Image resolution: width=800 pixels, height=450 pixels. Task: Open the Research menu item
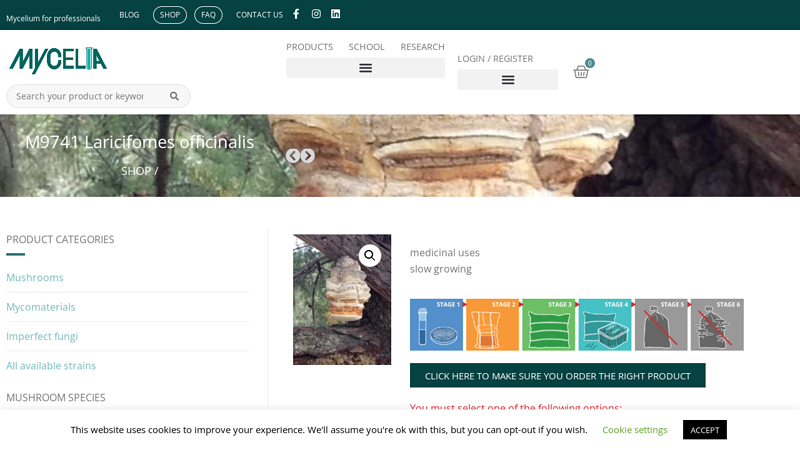coord(422,46)
